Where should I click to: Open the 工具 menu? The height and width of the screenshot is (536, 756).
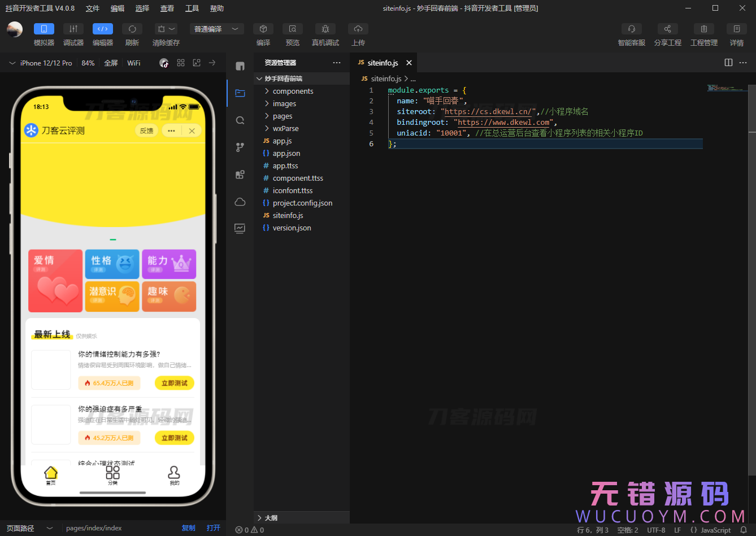click(192, 8)
